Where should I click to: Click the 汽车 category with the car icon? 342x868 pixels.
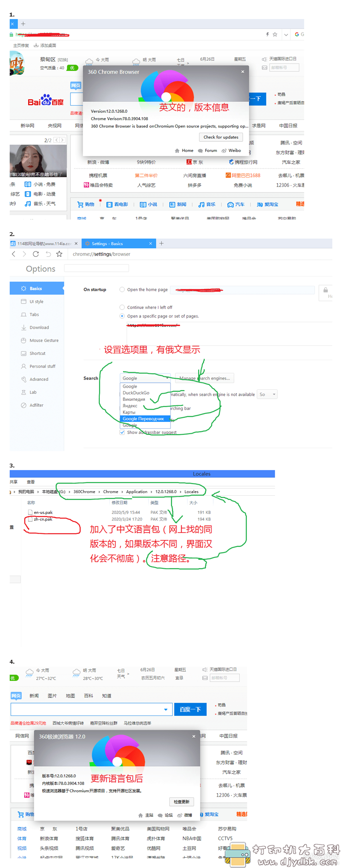pyautogui.click(x=236, y=205)
